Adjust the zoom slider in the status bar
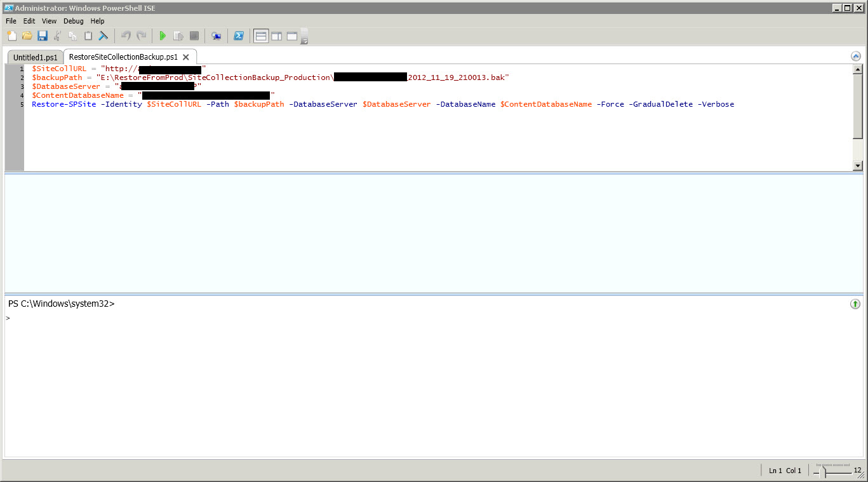868x482 pixels. click(824, 471)
